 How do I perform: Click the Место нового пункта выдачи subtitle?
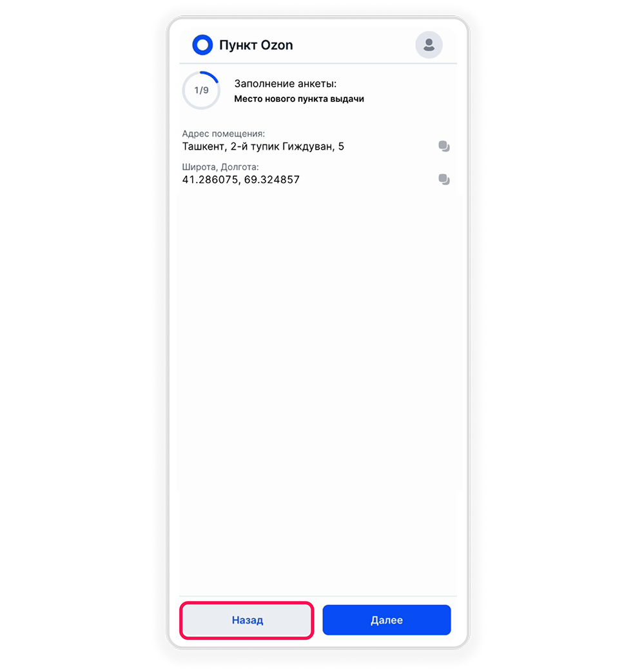click(299, 99)
